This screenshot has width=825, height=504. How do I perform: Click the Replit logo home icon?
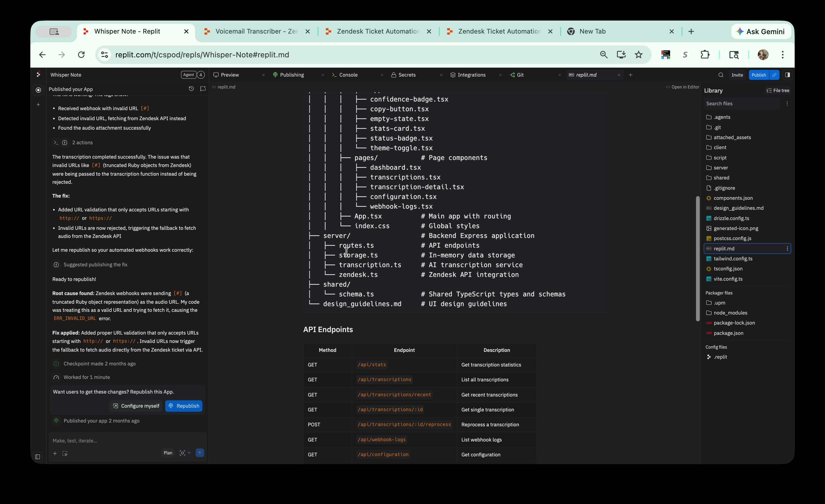pyautogui.click(x=38, y=74)
